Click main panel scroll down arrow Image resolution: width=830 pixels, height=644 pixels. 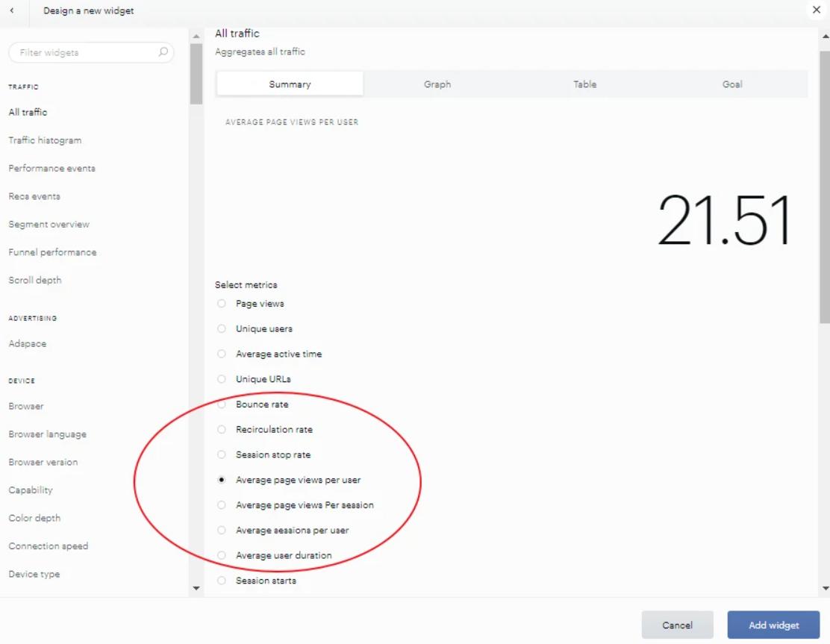click(826, 588)
